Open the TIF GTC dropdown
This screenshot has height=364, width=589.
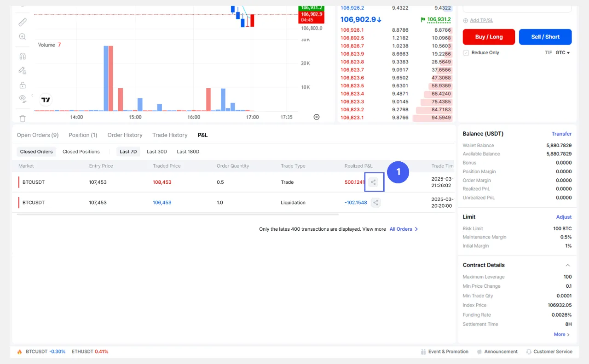pyautogui.click(x=562, y=53)
